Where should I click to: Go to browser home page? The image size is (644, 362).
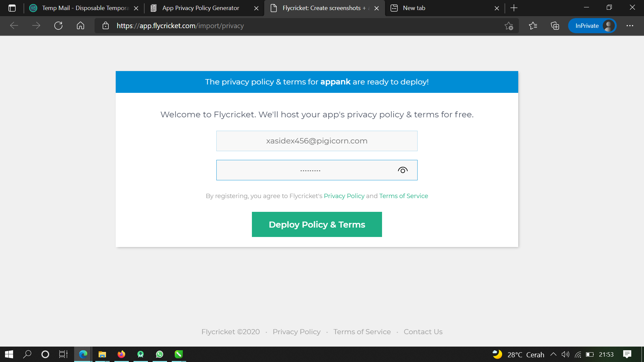tap(80, 26)
